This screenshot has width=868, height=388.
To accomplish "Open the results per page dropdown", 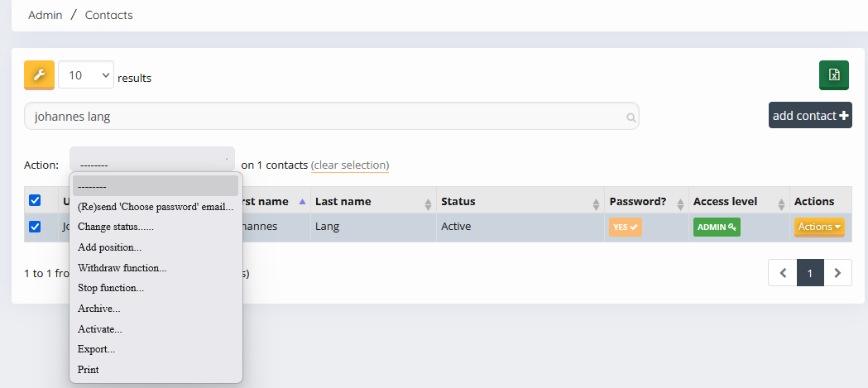I will click(x=86, y=75).
